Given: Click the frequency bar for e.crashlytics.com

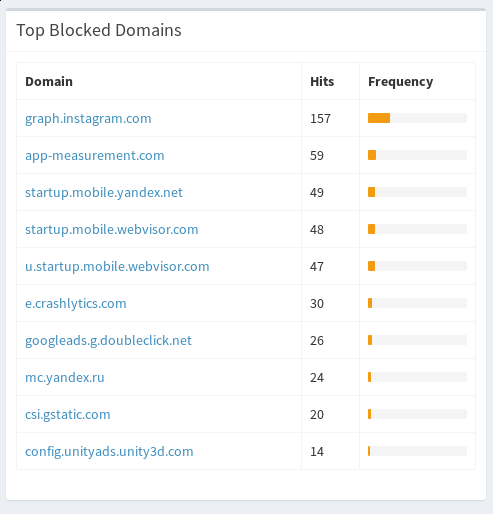Looking at the screenshot, I should pyautogui.click(x=417, y=303).
